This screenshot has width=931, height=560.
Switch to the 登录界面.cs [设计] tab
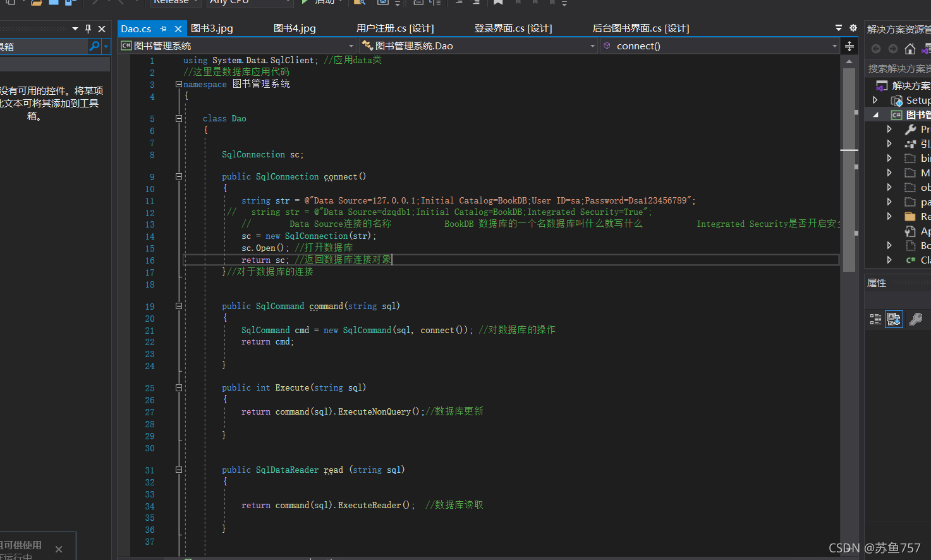(x=512, y=28)
